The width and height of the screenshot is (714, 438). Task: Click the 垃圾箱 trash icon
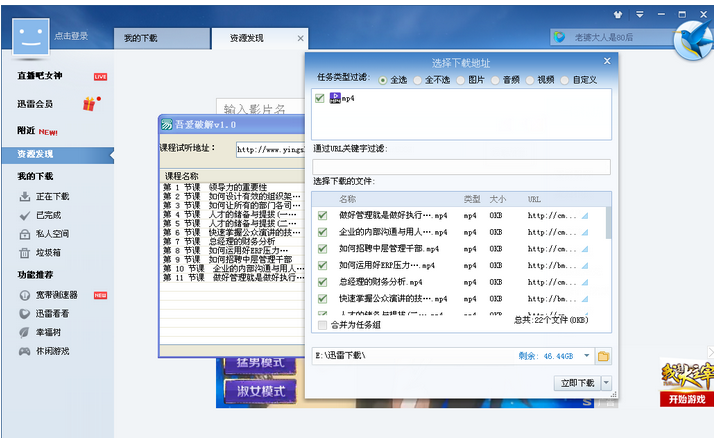pyautogui.click(x=25, y=253)
